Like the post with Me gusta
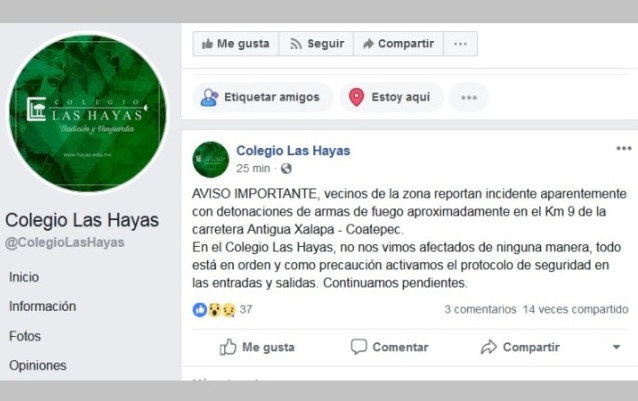This screenshot has width=638, height=401. [257, 347]
